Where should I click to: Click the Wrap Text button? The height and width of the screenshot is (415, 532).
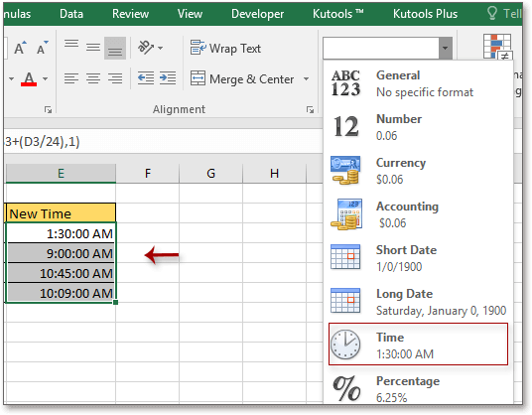225,49
